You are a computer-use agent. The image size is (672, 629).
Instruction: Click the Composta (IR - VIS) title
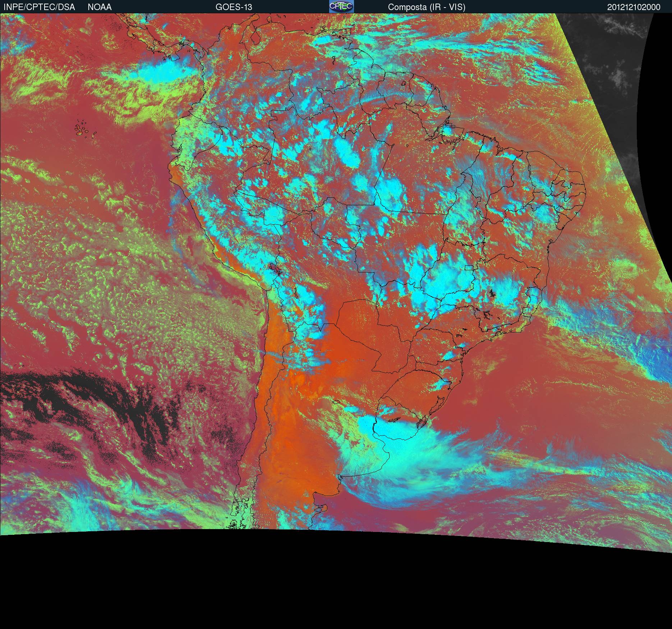click(427, 7)
